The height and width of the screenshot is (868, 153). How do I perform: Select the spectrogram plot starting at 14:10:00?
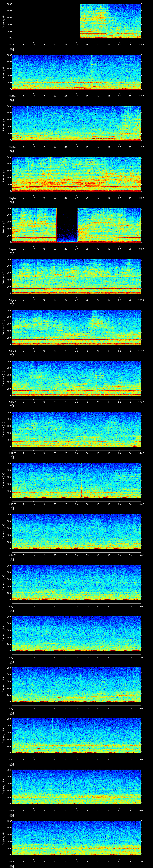tap(77, 327)
